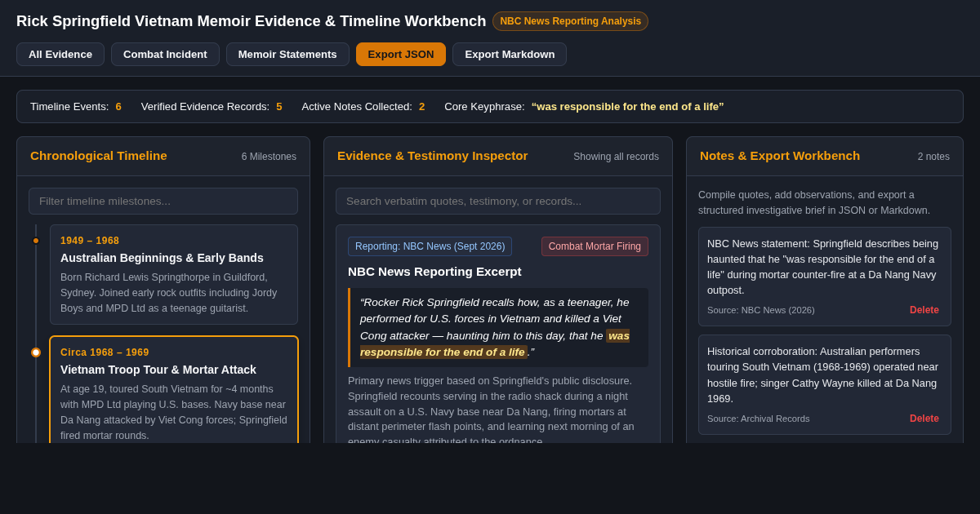Click the Reporting: NBC News (Sept 2026) tag
Viewport: 980px width, 514px height.
tap(430, 246)
